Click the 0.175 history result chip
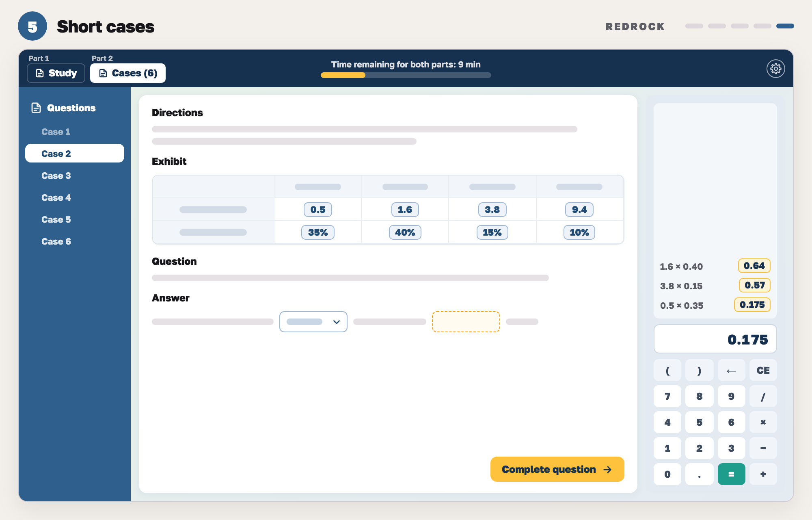 point(752,305)
